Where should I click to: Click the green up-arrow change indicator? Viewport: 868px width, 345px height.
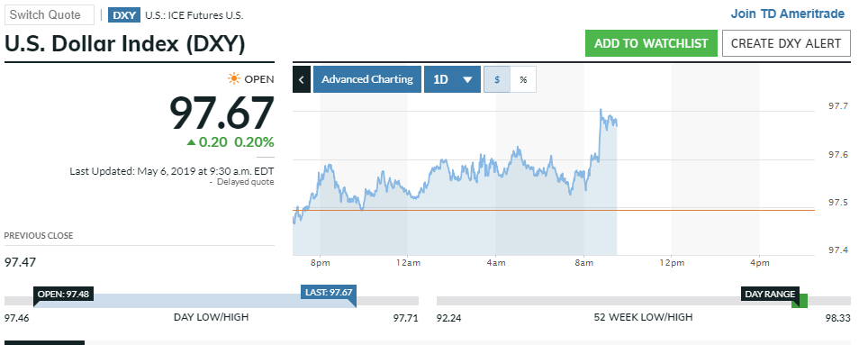pyautogui.click(x=191, y=142)
